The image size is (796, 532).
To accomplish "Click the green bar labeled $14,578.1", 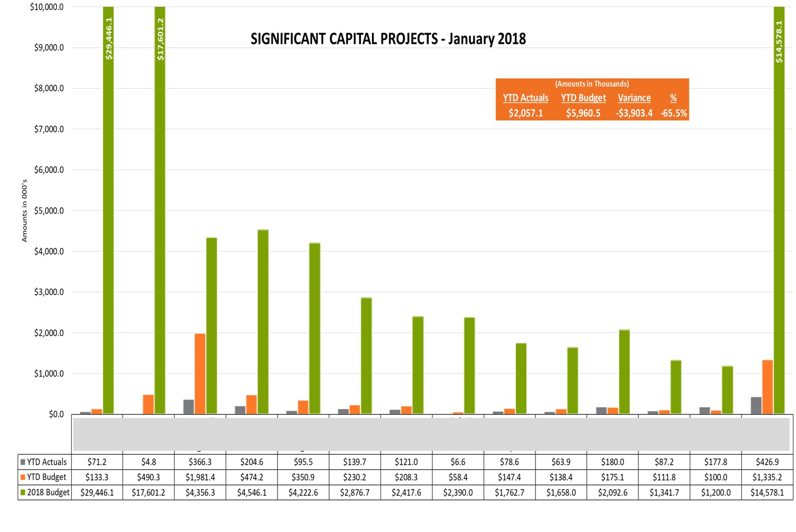I will (x=778, y=212).
